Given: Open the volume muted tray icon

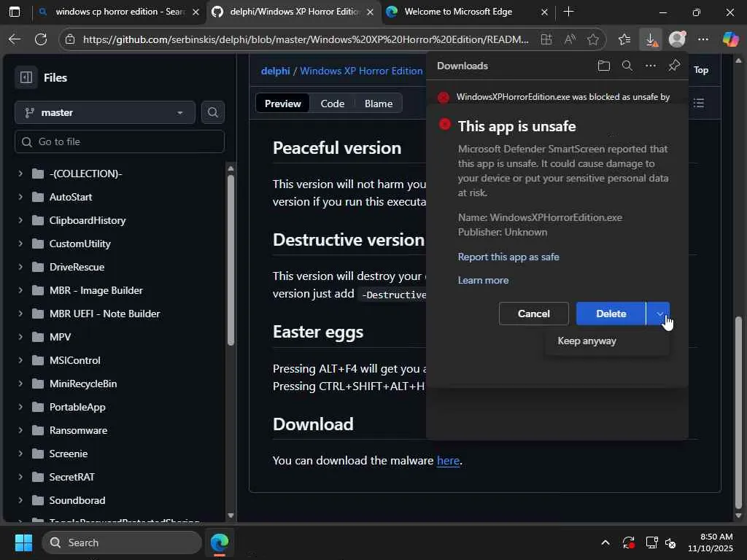Looking at the screenshot, I should [x=671, y=542].
